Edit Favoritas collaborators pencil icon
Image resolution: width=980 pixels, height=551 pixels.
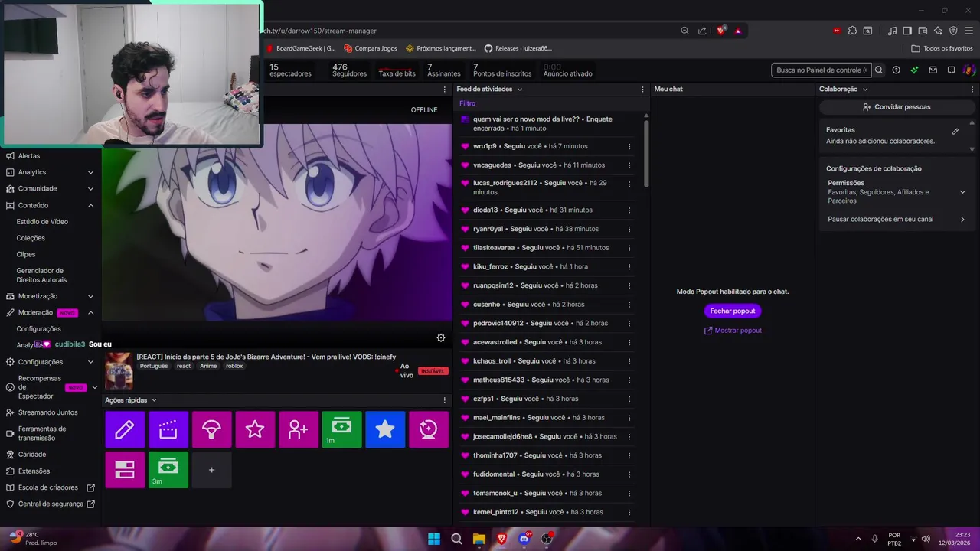pos(955,132)
